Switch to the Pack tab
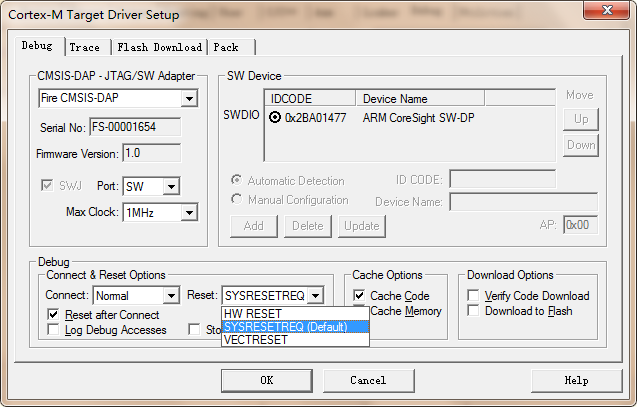The width and height of the screenshot is (637, 407). (x=226, y=47)
